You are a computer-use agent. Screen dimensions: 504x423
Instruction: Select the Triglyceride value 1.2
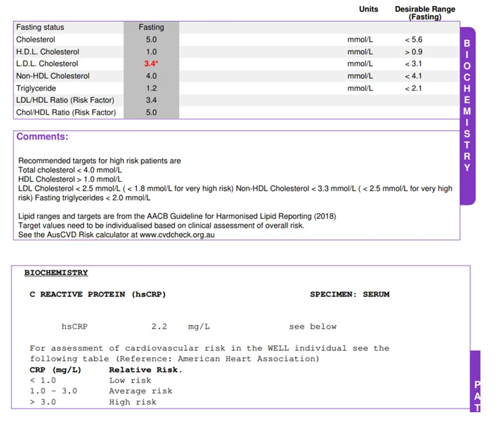coord(152,88)
